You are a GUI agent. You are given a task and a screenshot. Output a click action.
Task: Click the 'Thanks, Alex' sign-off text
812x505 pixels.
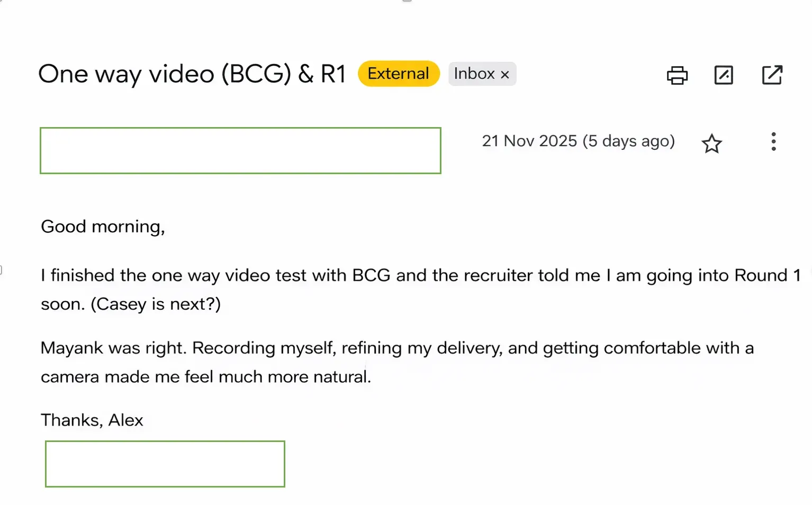click(x=92, y=420)
